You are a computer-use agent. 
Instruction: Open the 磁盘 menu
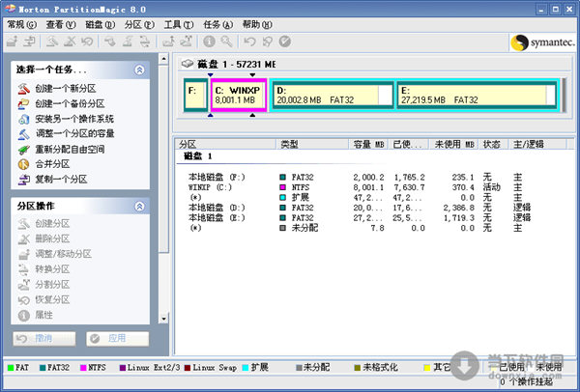click(x=101, y=25)
